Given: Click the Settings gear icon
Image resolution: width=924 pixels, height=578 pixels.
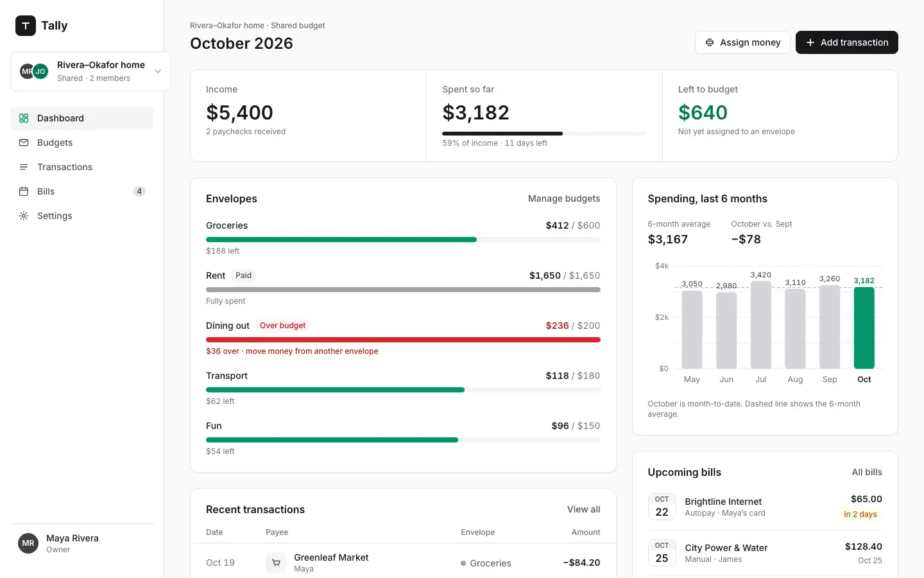Looking at the screenshot, I should (x=24, y=216).
